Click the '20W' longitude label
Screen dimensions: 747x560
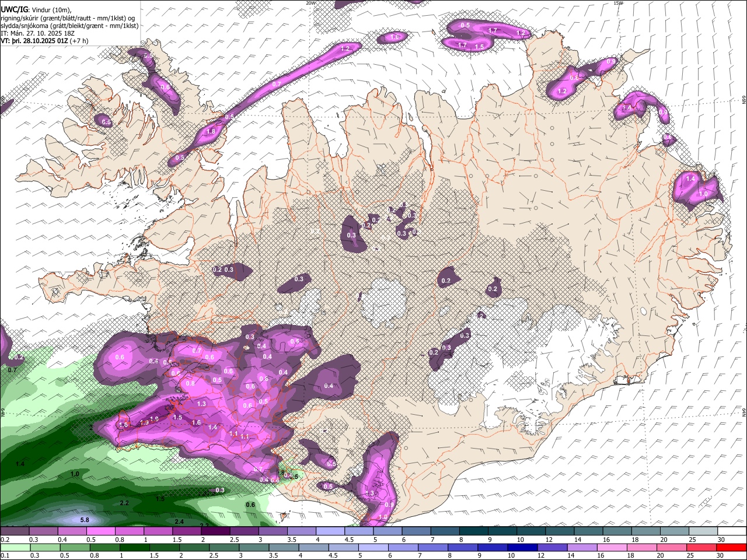pos(310,3)
